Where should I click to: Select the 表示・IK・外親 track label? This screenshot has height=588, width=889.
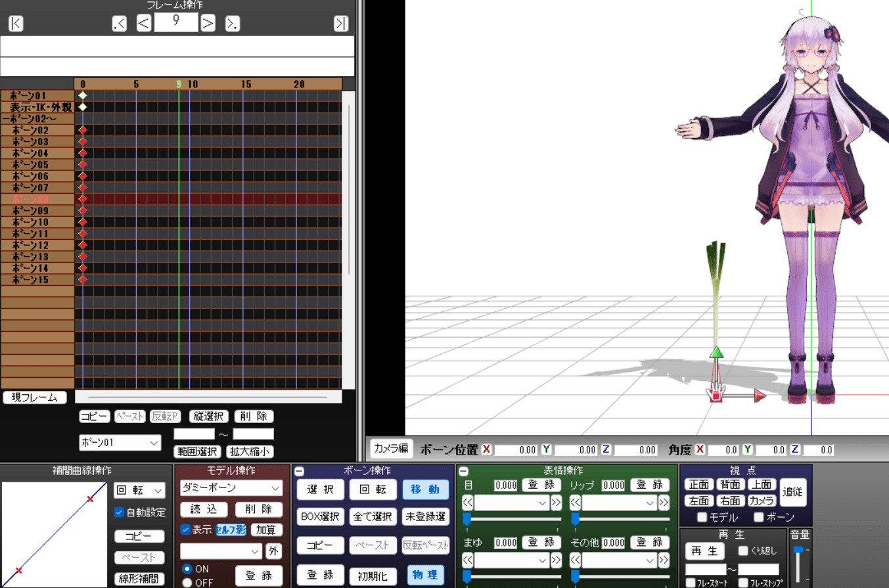coord(37,107)
